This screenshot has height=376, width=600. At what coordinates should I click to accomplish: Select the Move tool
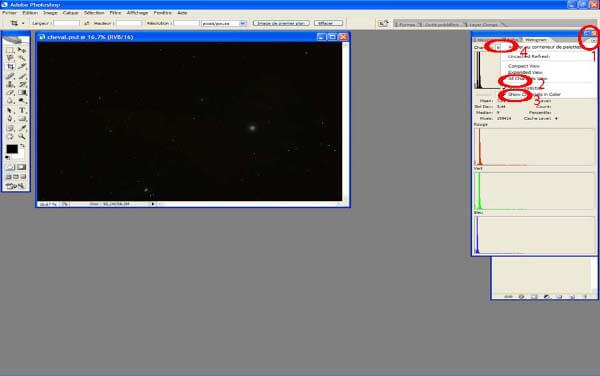coord(22,50)
